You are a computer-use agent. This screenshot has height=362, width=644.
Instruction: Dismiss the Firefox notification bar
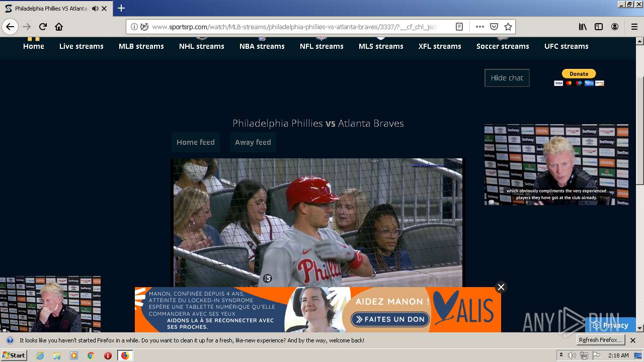coord(633,340)
